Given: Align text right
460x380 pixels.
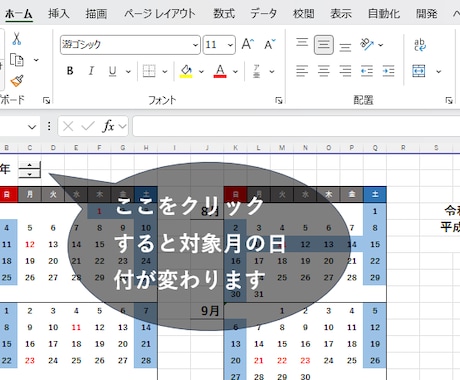Looking at the screenshot, I should pos(345,71).
